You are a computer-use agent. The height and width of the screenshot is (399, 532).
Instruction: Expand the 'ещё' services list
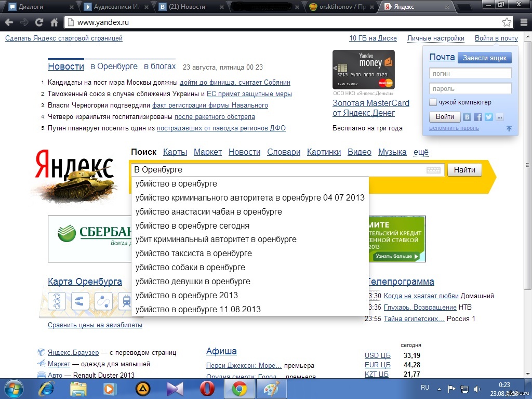pyautogui.click(x=421, y=152)
